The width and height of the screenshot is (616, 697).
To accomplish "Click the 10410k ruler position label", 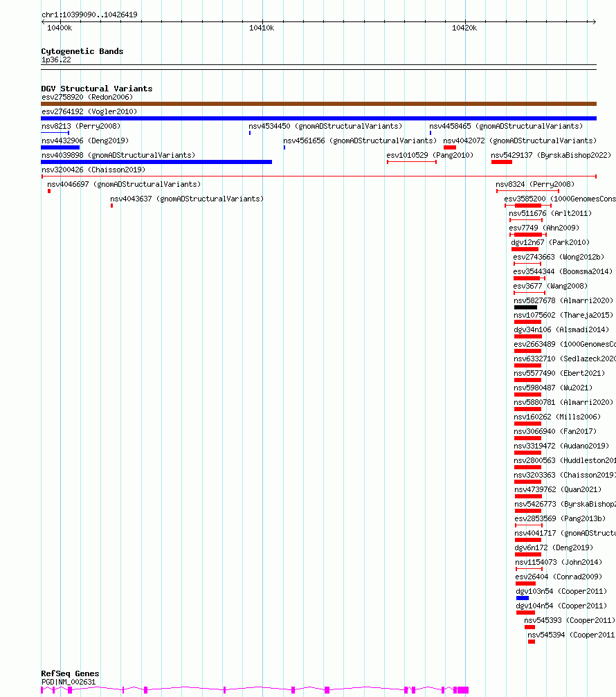I will [x=262, y=28].
